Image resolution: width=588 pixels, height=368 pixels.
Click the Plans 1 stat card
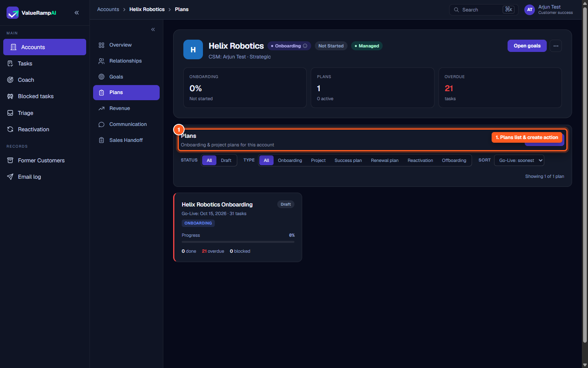[x=372, y=88]
